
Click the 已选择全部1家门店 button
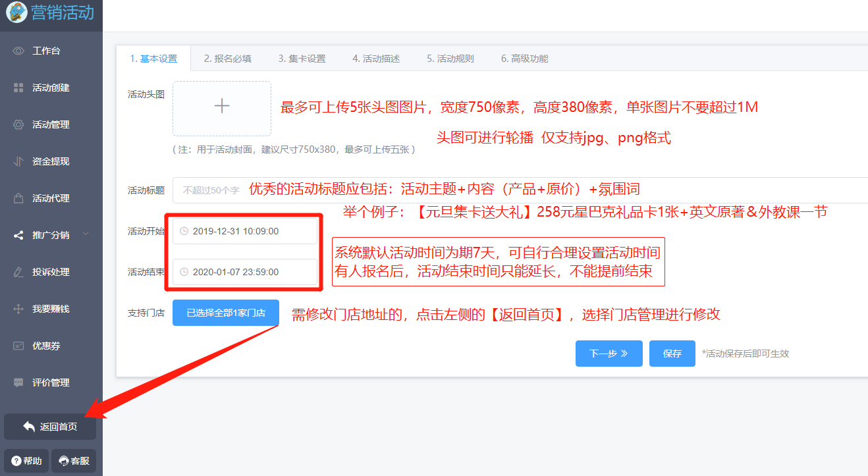point(226,313)
